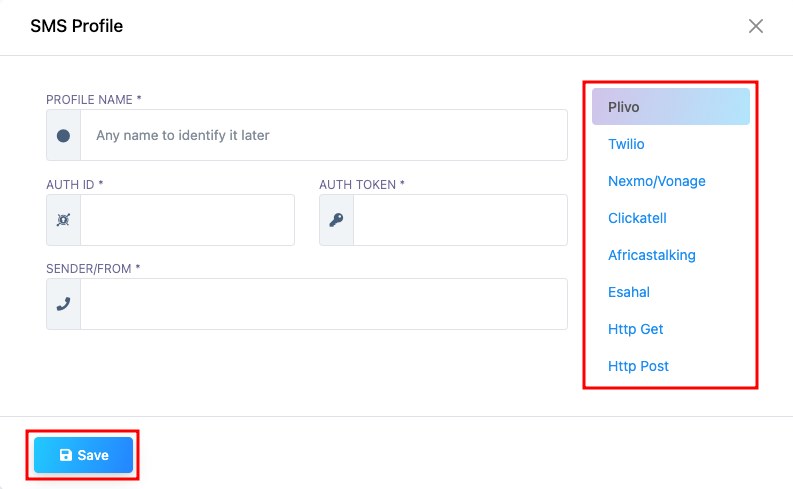Click the PROFILE NAME label
793x489 pixels.
point(94,100)
